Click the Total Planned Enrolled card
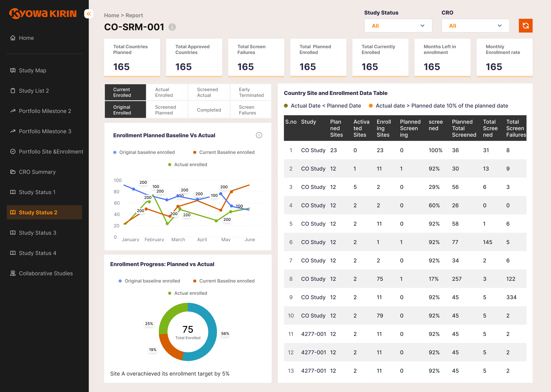 (318, 58)
